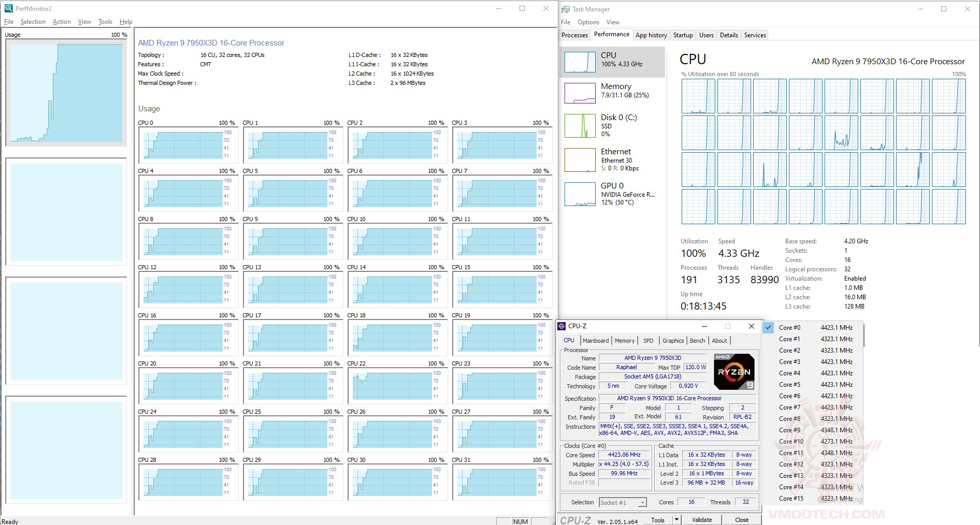Select the CPU mini graph in Task Manager sidebar
Image resolution: width=980 pixels, height=525 pixels.
pos(580,62)
